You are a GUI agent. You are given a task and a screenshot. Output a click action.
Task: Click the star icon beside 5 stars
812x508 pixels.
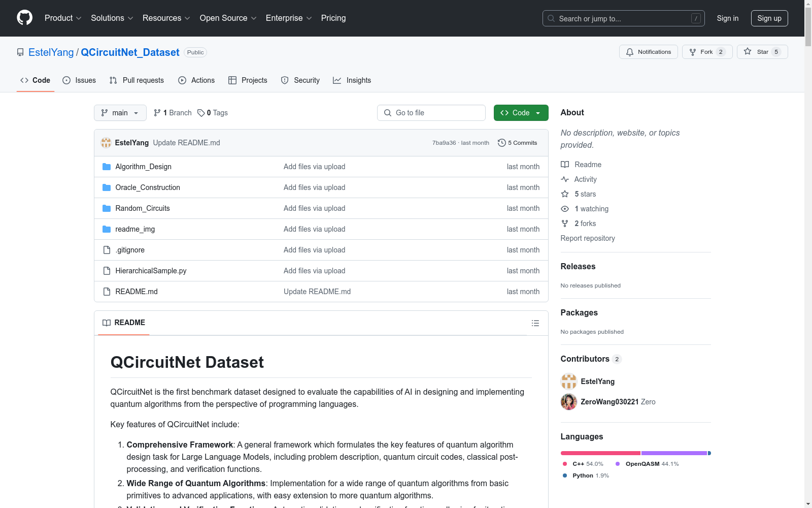click(565, 194)
